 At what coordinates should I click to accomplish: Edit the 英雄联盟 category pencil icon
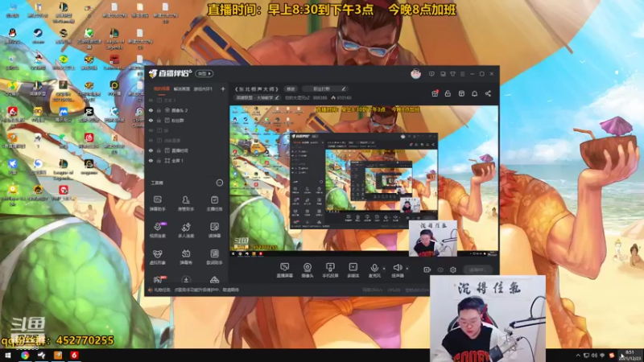[x=277, y=97]
